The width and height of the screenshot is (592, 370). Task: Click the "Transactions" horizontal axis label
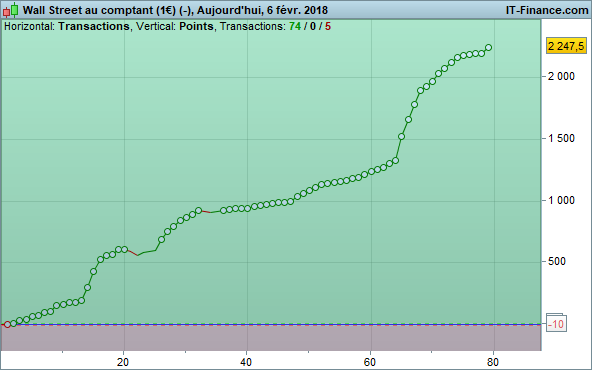(94, 26)
